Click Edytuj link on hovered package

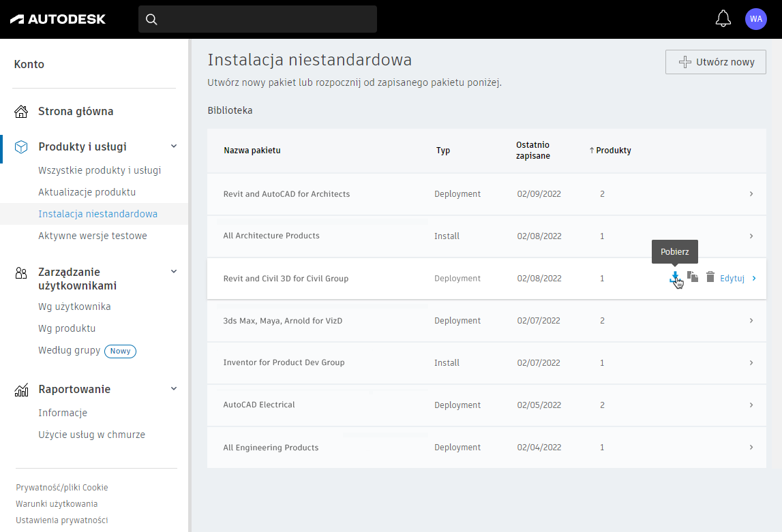click(x=732, y=278)
